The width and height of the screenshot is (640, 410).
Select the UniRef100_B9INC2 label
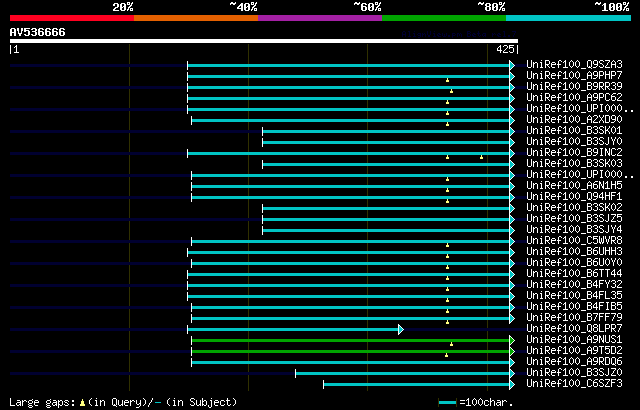click(x=574, y=153)
